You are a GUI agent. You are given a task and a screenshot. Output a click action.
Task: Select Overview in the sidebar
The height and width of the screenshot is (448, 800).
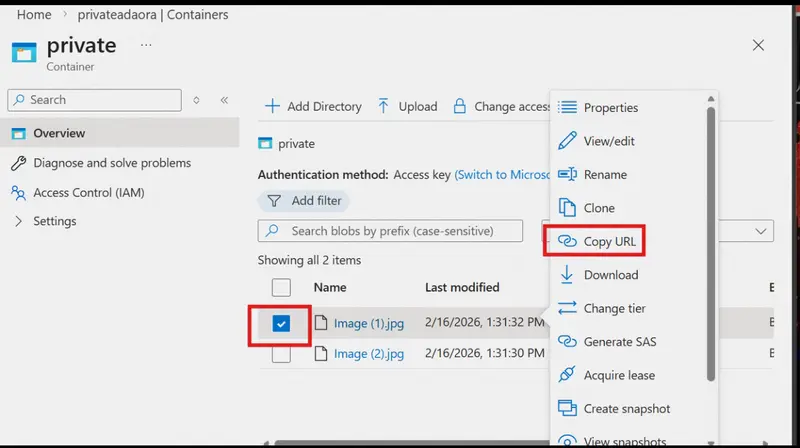pyautogui.click(x=119, y=133)
